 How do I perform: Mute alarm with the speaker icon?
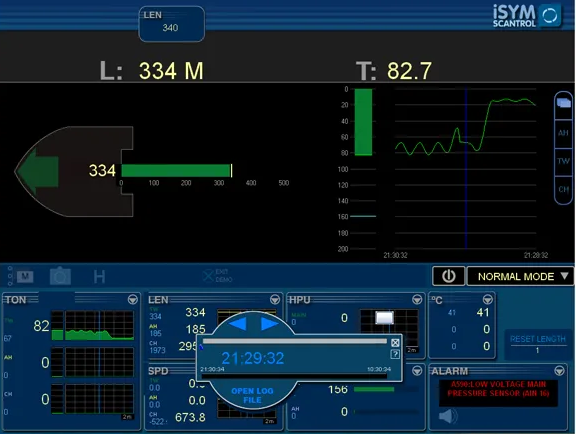pyautogui.click(x=448, y=416)
